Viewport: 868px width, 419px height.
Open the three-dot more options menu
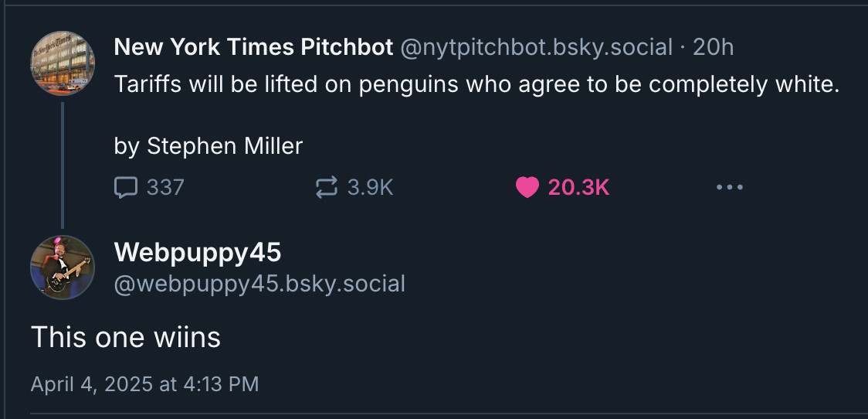point(729,188)
